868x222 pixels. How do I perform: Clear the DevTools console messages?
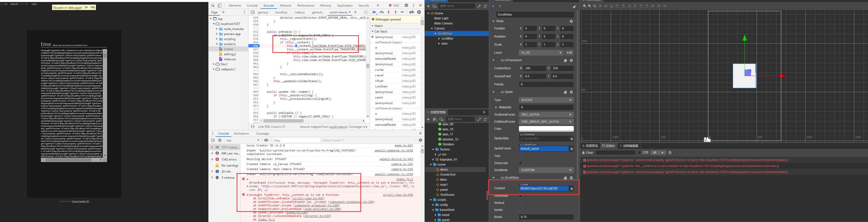pos(220,140)
